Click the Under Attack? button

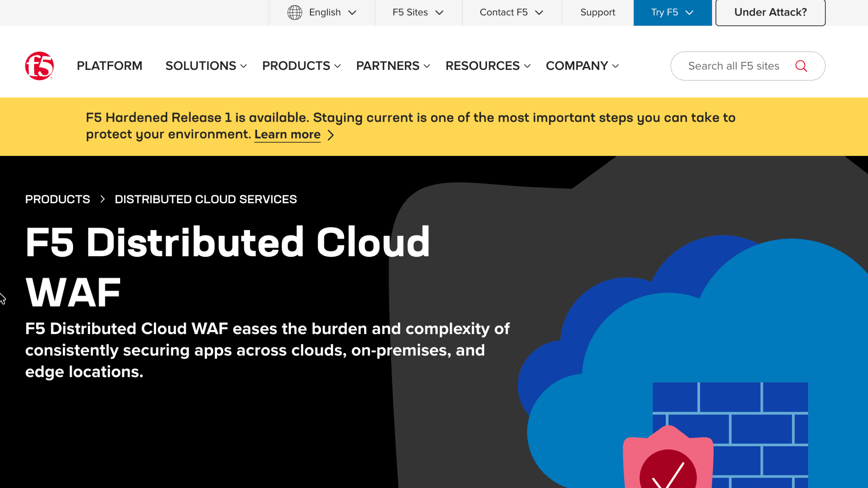pos(770,12)
